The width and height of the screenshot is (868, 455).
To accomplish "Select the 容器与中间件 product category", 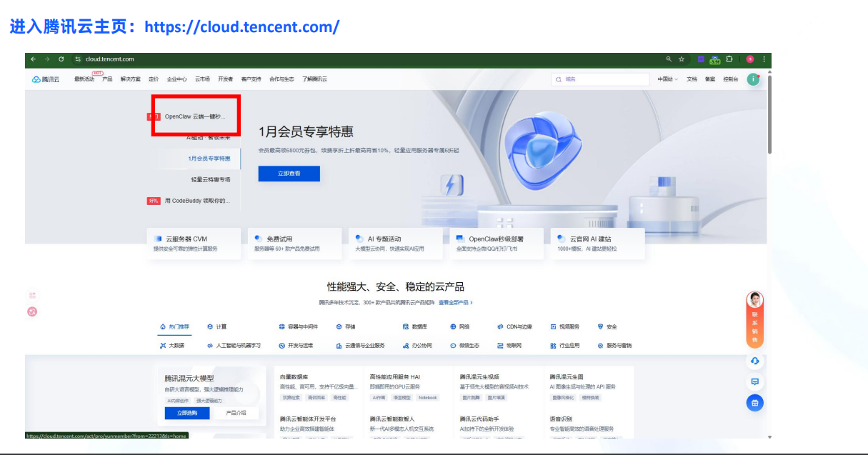I will click(x=298, y=326).
